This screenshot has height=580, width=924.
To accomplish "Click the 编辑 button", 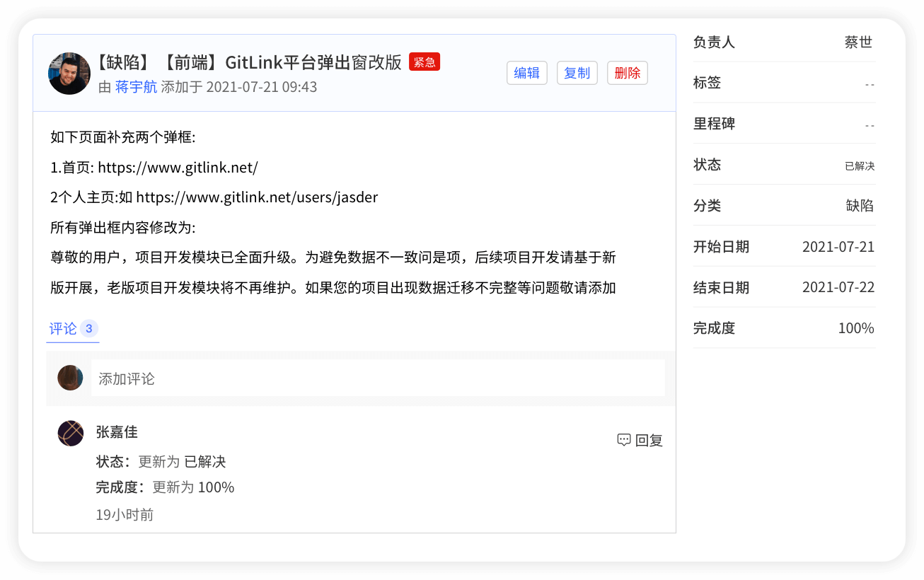I will (x=526, y=72).
